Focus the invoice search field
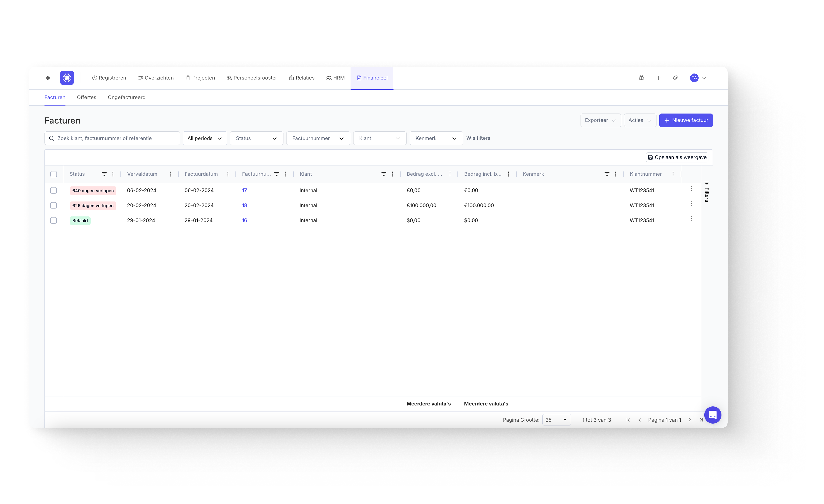Screen dimensions: 824x504 [112, 138]
